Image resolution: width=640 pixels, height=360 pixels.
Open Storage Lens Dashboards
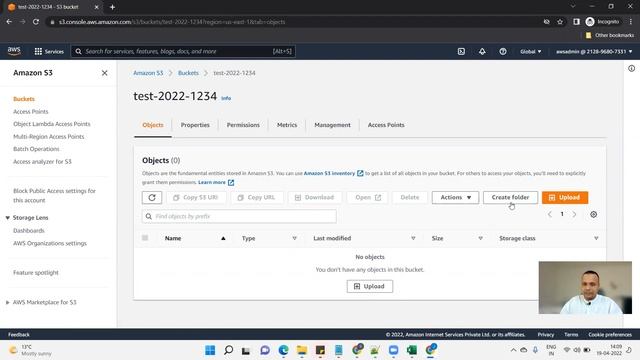click(x=29, y=231)
